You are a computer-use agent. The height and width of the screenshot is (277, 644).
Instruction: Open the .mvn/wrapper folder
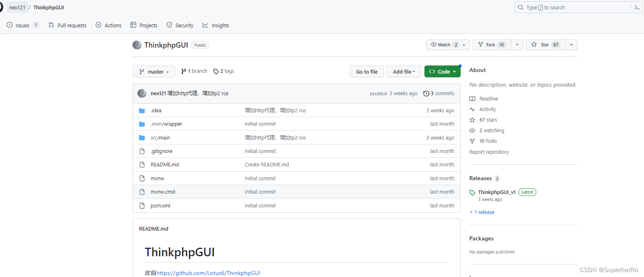(166, 124)
